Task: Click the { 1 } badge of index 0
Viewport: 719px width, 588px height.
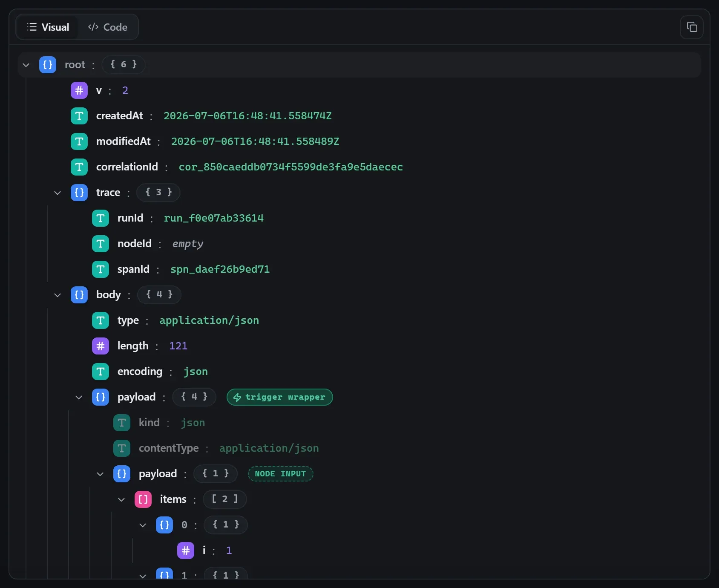Action: pos(226,525)
